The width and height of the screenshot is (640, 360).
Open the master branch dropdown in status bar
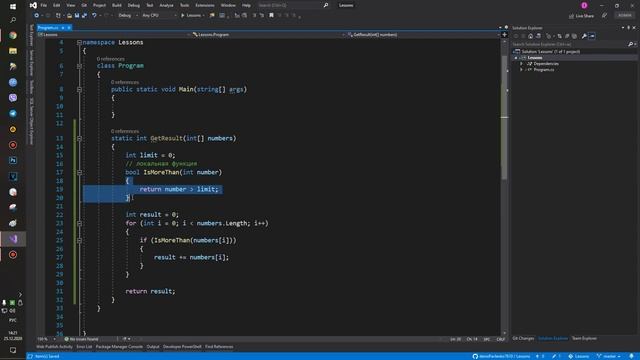609,356
